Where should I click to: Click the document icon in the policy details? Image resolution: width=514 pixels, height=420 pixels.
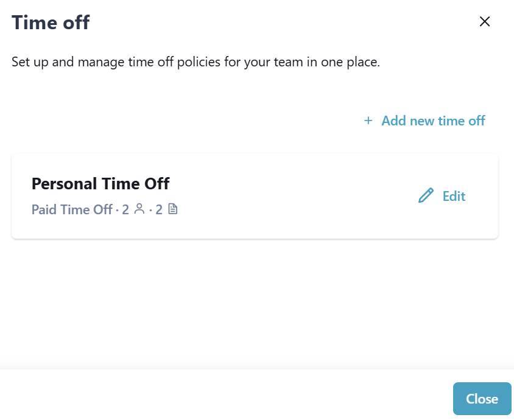pyautogui.click(x=173, y=209)
